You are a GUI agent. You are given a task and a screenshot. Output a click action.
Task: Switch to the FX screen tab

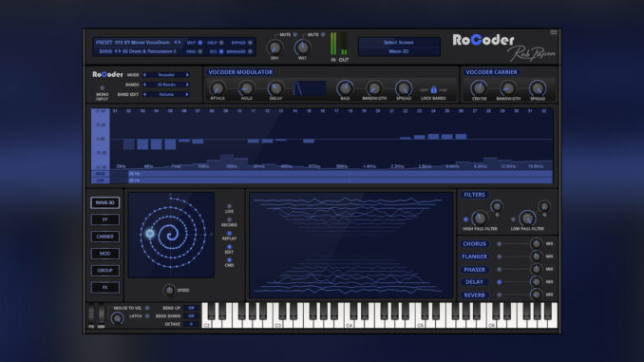[x=105, y=287]
